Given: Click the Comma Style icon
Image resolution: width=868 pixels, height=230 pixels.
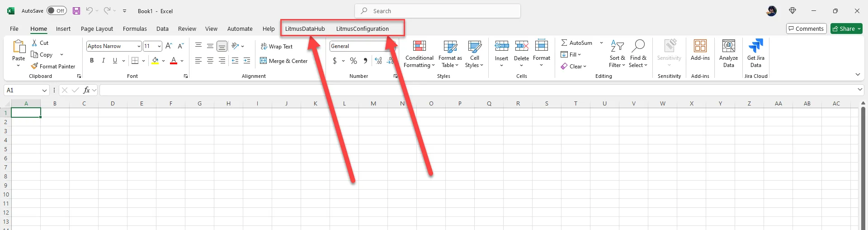Looking at the screenshot, I should coord(365,61).
